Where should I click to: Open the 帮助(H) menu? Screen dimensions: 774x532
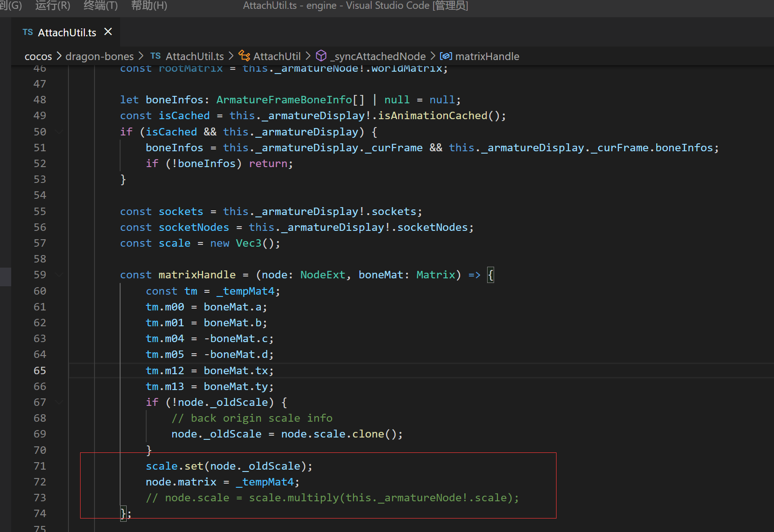[x=149, y=6]
